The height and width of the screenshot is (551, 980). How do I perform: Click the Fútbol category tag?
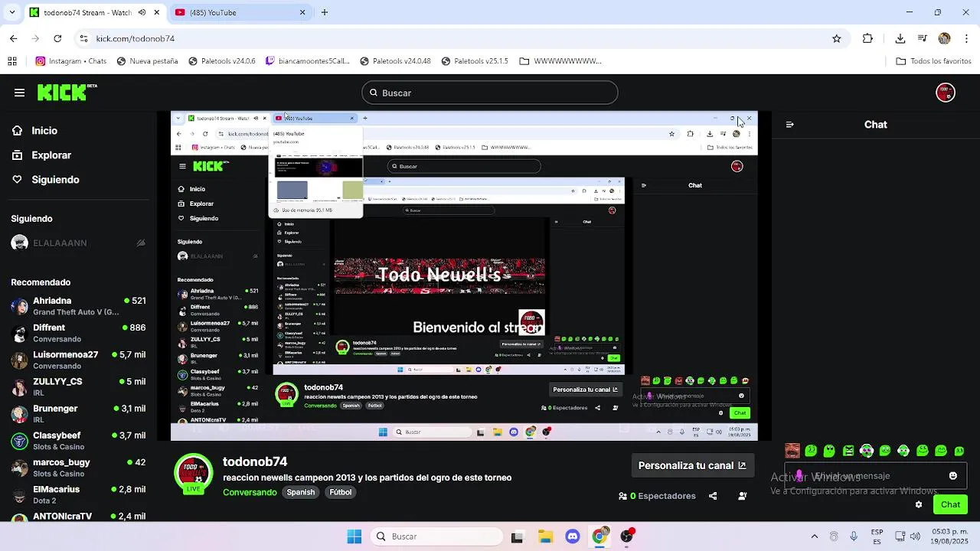(341, 492)
